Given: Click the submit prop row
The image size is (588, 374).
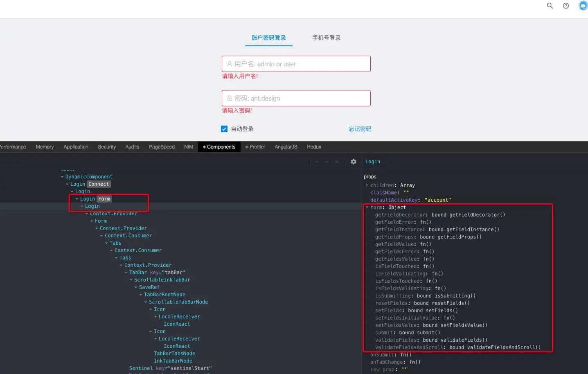Looking at the screenshot, I should pos(408,333).
